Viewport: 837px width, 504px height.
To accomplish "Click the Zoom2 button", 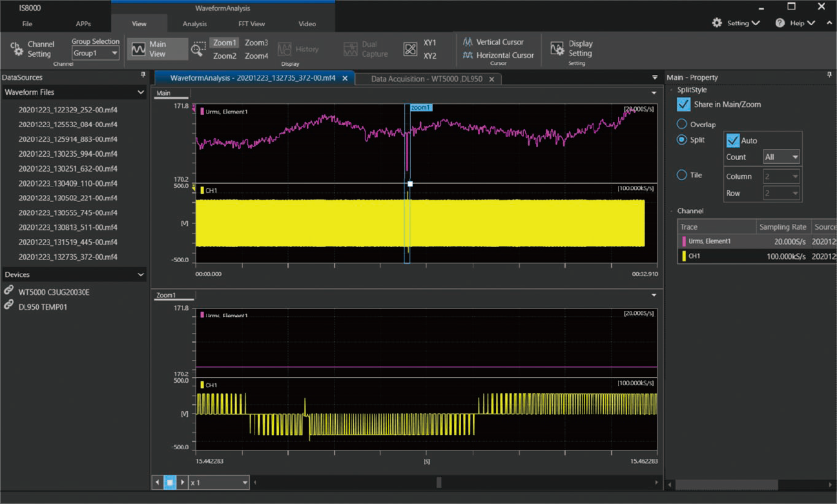I will point(224,55).
